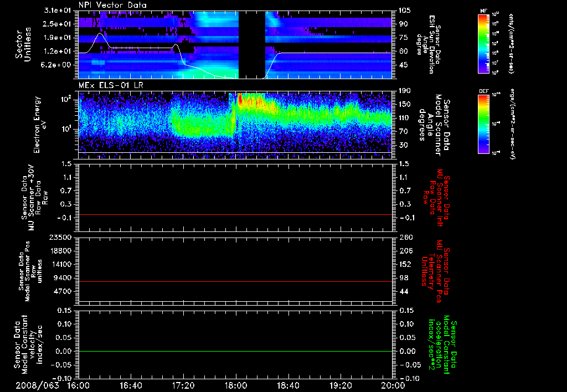
Task: Click the "MU Scanner +30V Raw Data" axis label
Action: [x=35, y=198]
